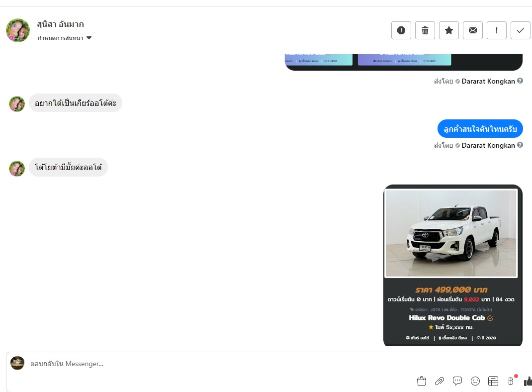Viewport: 532px width, 392px height.
Task: Open shopping bag icon in reply toolbar
Action: pyautogui.click(x=422, y=381)
